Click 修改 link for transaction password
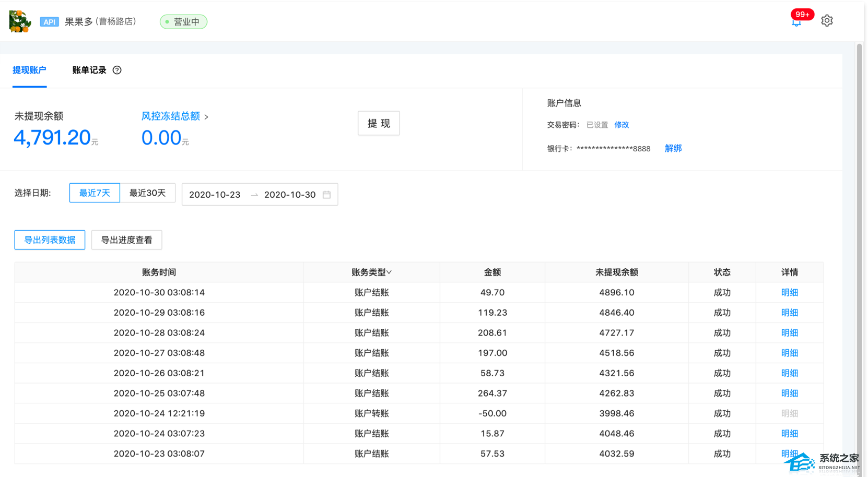 [x=621, y=125]
